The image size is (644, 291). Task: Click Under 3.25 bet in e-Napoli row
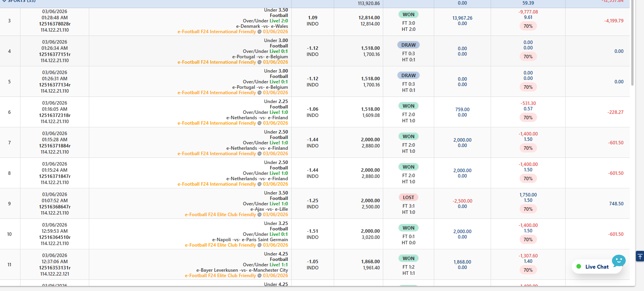tap(276, 223)
